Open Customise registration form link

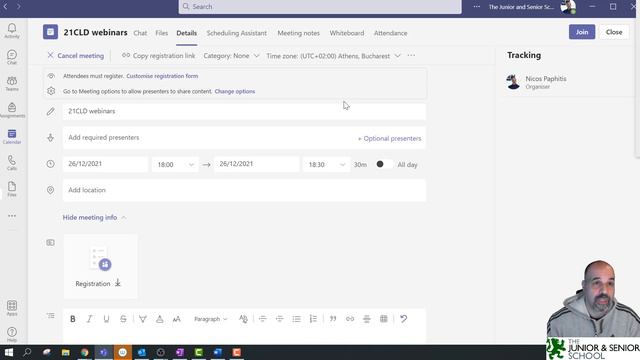tap(162, 76)
